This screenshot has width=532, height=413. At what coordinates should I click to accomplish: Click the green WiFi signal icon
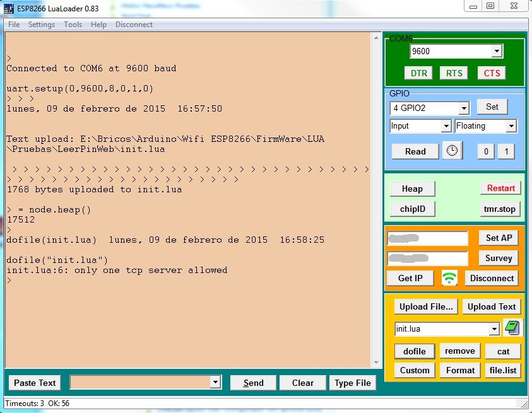click(x=449, y=278)
